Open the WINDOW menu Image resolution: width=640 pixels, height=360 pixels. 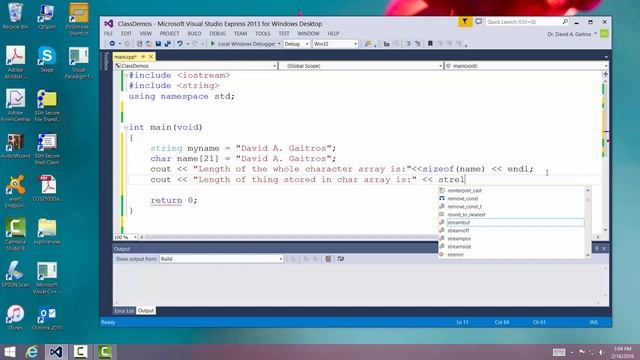tap(308, 33)
